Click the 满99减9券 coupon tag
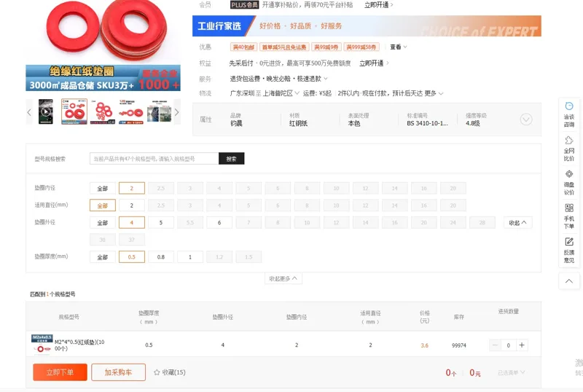This screenshot has width=583, height=392. pos(326,47)
